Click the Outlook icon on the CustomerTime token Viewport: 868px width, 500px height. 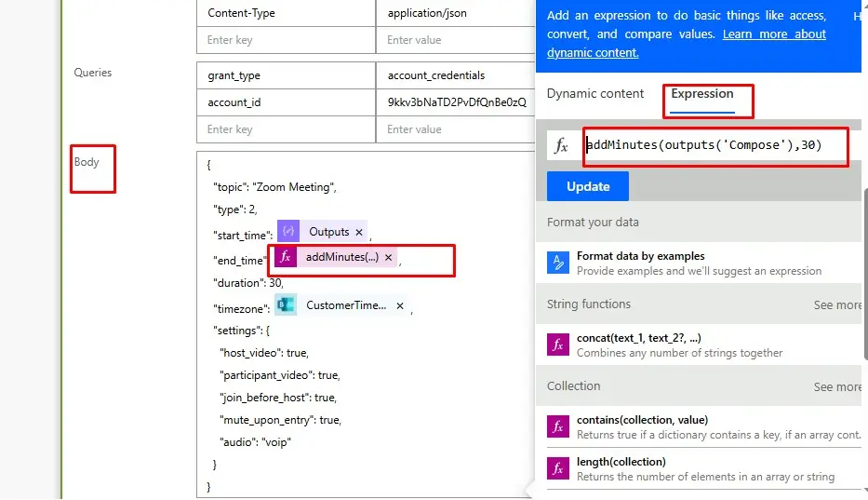pyautogui.click(x=286, y=305)
